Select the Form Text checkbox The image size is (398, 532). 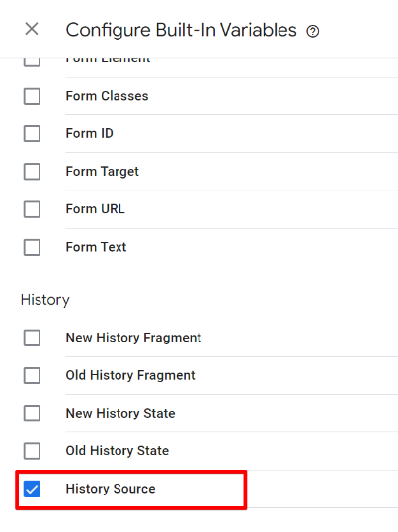[x=32, y=247]
